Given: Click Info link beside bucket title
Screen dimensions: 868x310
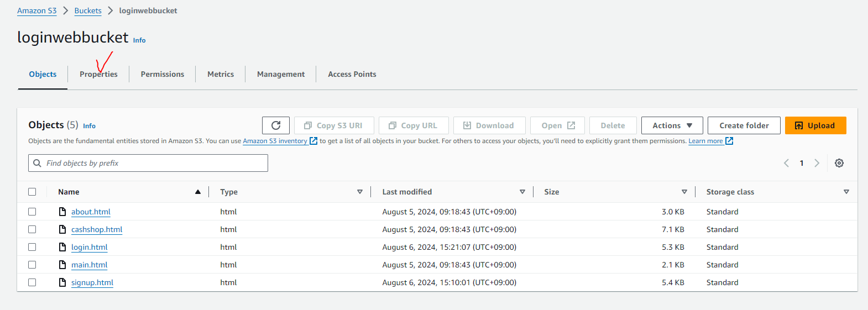Looking at the screenshot, I should (139, 40).
